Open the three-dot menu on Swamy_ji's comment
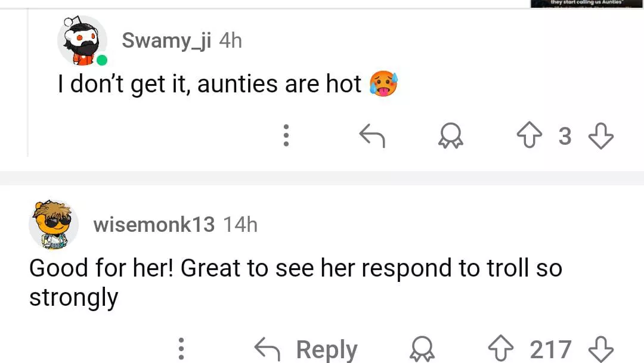 (x=286, y=136)
